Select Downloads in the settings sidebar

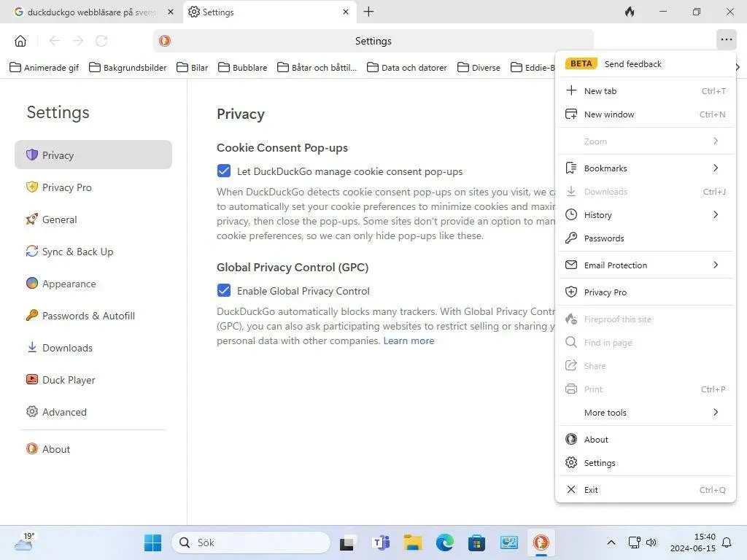click(93, 348)
